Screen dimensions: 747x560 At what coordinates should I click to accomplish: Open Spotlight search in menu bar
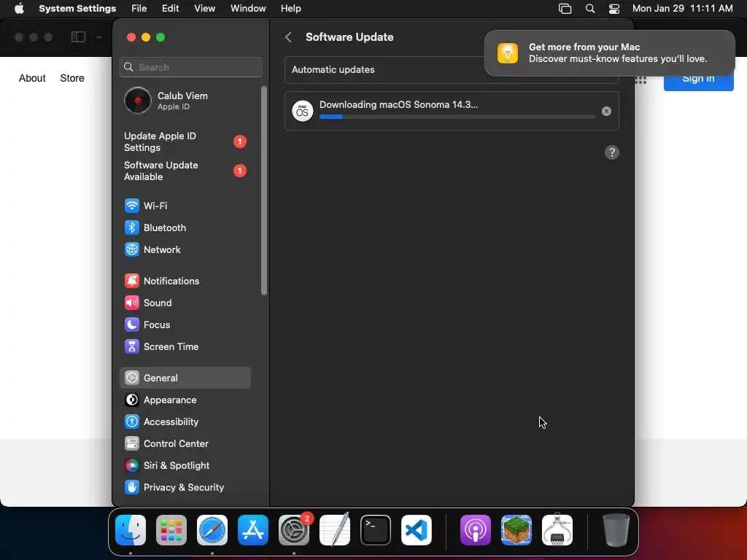(589, 9)
